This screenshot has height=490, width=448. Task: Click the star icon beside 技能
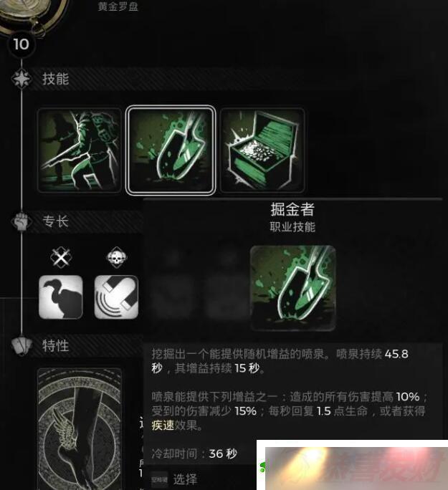(x=22, y=79)
